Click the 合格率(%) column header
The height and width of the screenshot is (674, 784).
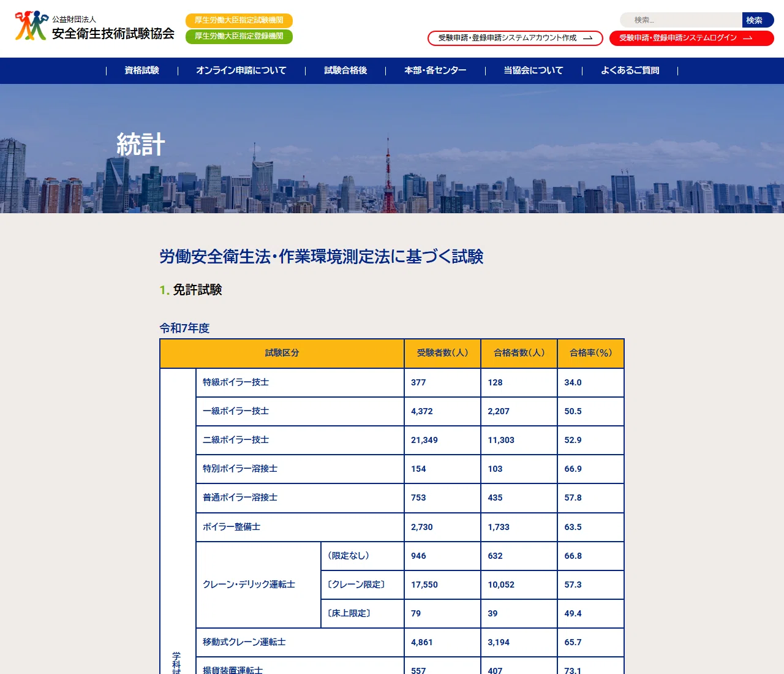coord(590,353)
